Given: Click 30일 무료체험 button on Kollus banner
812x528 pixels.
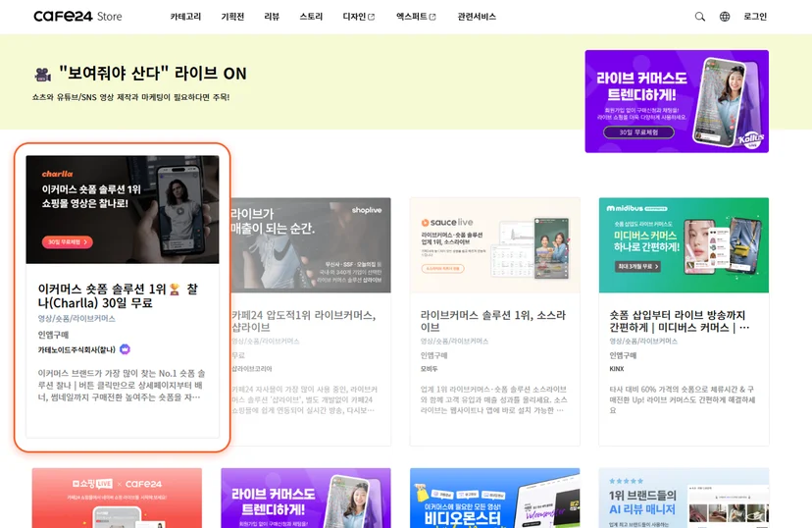Looking at the screenshot, I should point(638,132).
